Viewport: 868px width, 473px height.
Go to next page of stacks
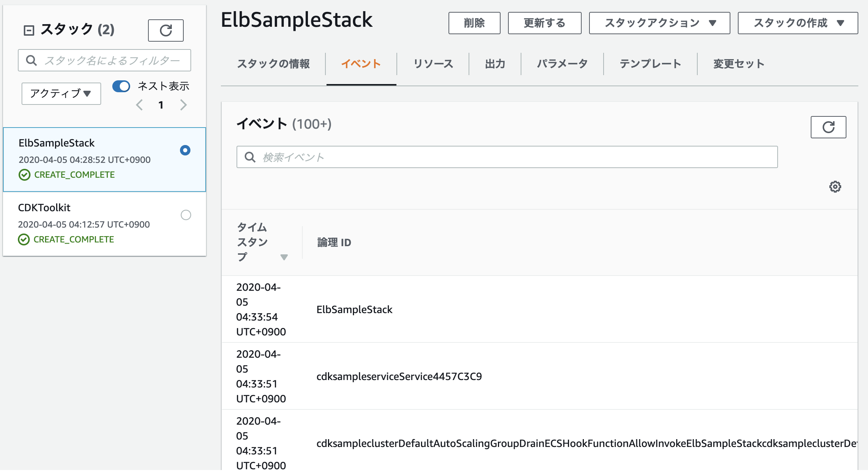click(x=183, y=105)
